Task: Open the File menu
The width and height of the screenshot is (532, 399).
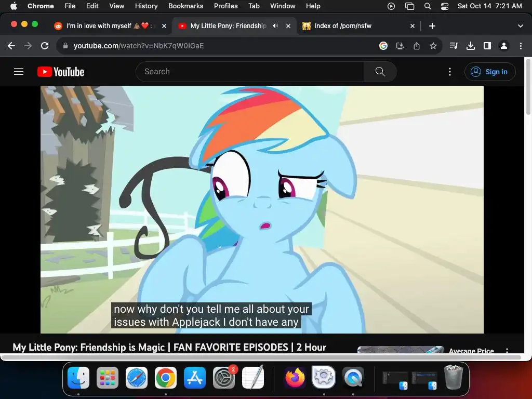Action: (70, 6)
